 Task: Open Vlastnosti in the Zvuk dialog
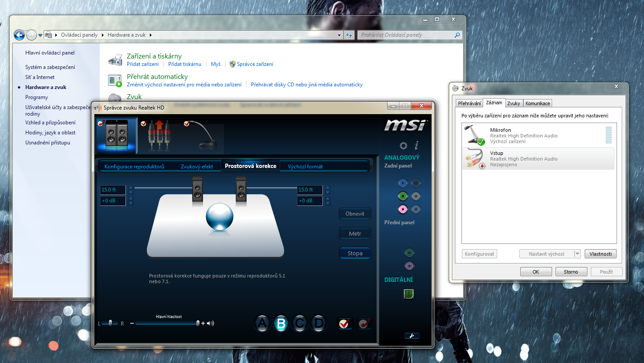point(600,254)
